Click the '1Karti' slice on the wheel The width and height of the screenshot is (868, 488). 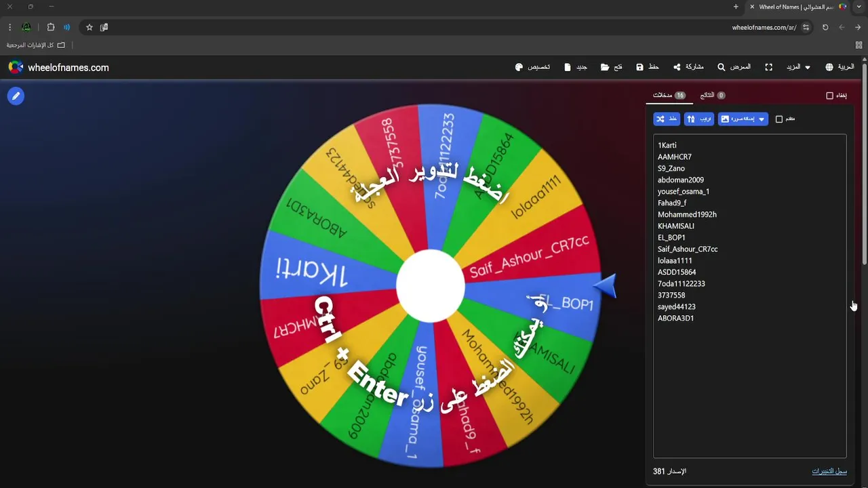[x=312, y=271]
